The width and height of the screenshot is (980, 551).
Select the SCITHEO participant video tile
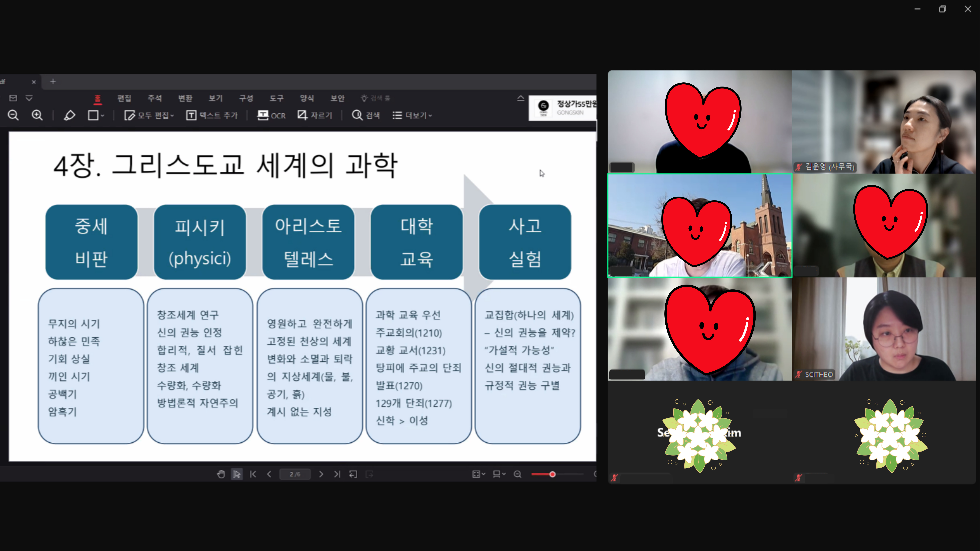[x=884, y=329]
